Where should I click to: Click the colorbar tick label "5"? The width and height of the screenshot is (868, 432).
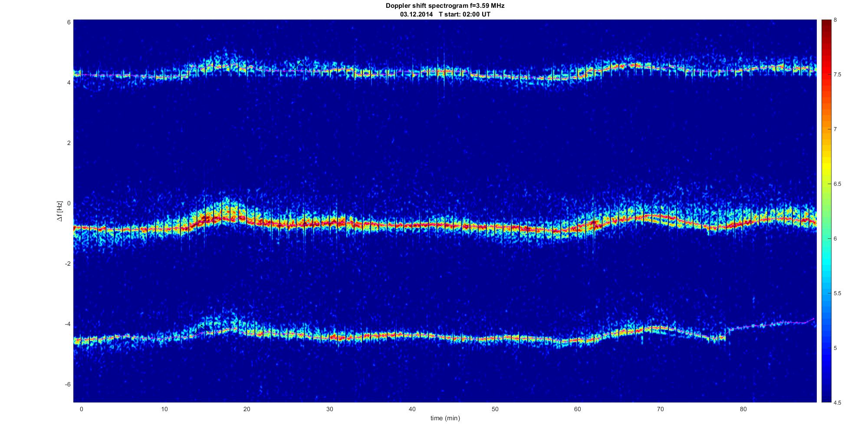(835, 348)
